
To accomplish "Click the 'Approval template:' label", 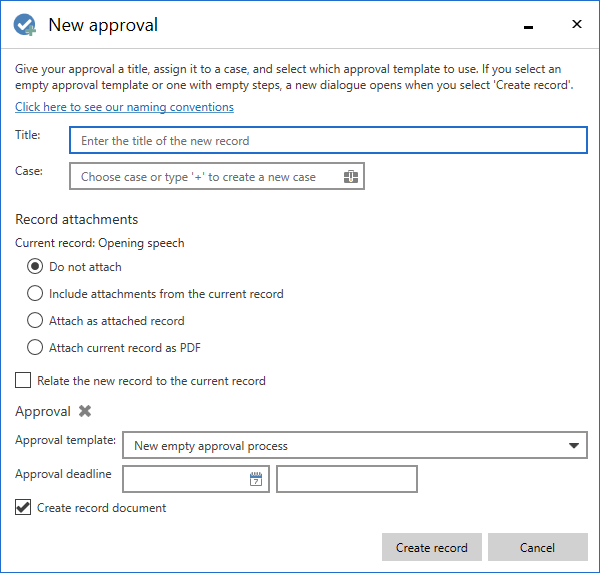I will [x=65, y=440].
